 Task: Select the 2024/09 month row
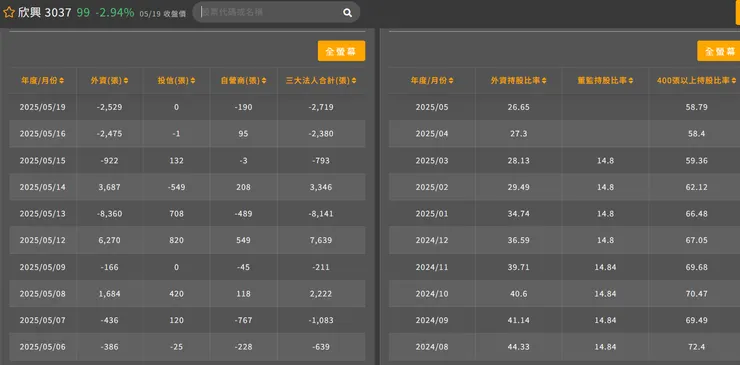(564, 320)
